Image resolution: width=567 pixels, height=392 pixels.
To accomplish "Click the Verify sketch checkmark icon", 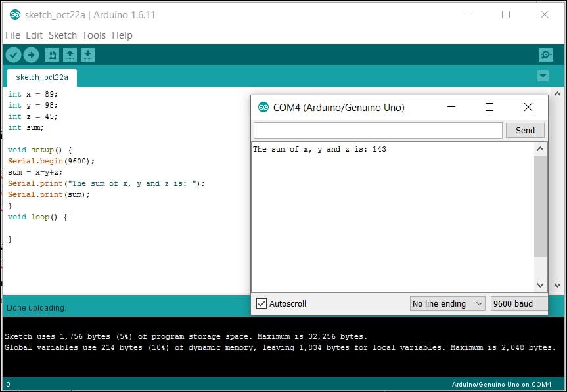I will coord(13,55).
